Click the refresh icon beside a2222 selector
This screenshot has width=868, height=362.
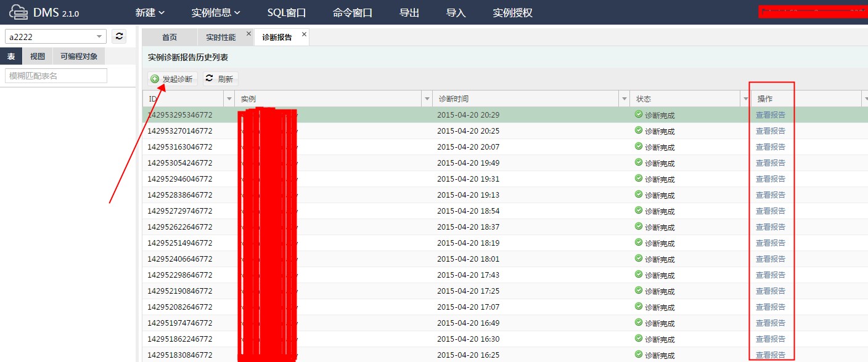(x=120, y=37)
